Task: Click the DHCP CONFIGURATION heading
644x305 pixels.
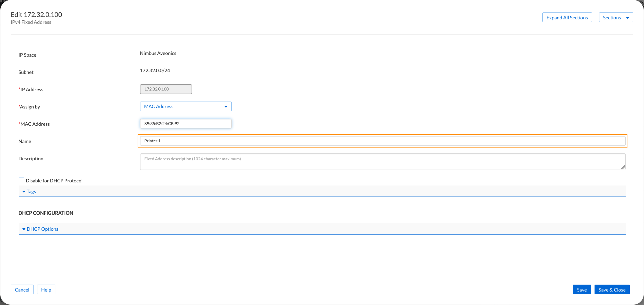Action: click(x=46, y=213)
